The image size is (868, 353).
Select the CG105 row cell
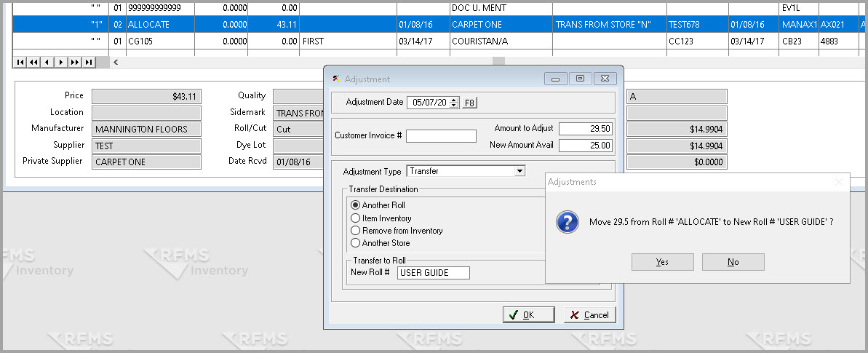click(x=160, y=41)
